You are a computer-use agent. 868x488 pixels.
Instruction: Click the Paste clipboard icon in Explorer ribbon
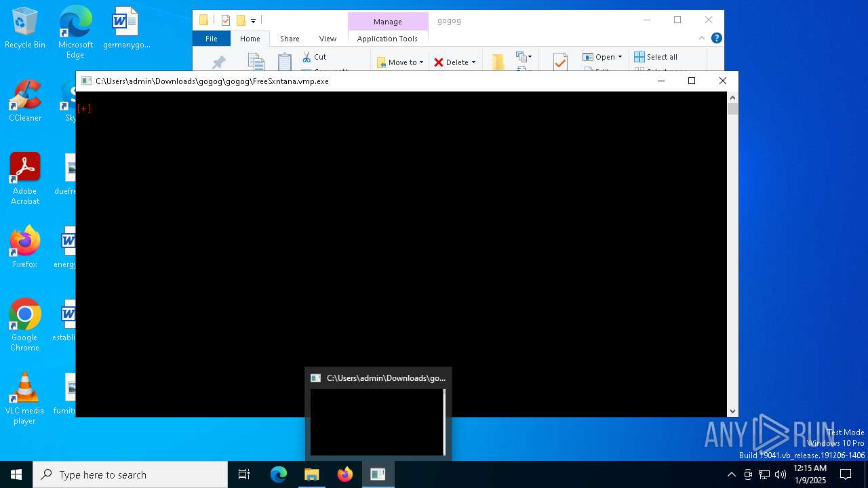pos(285,62)
